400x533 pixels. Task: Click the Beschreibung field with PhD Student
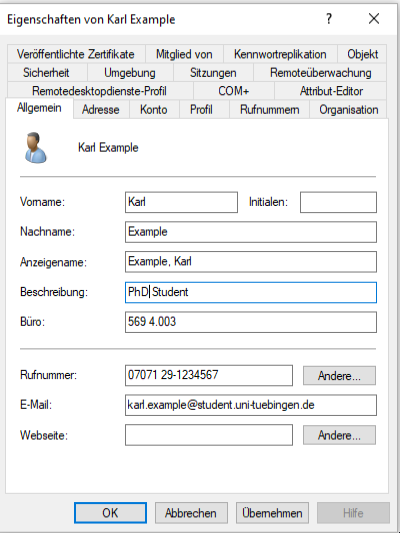[x=251, y=292]
